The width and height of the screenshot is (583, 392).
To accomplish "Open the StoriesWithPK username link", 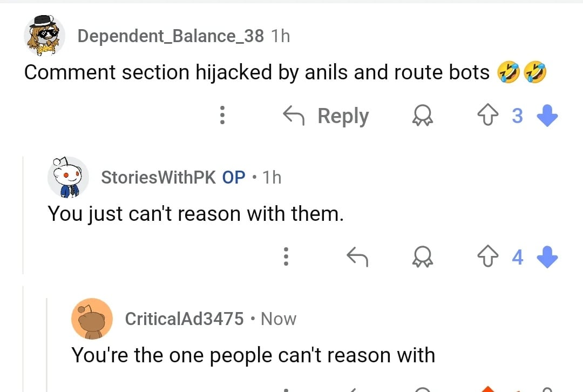I will click(x=159, y=177).
